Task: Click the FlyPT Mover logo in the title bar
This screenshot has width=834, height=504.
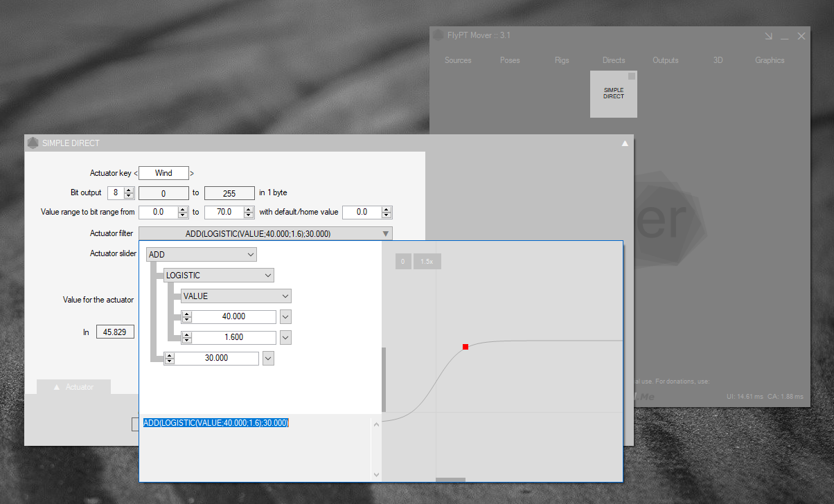Action: (x=438, y=35)
